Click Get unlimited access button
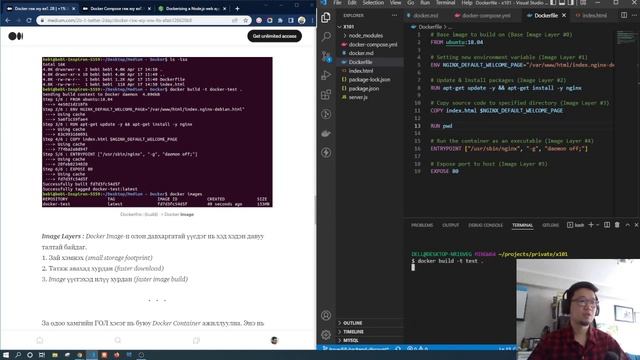Screen dimensions: 640x360 (x=274, y=36)
